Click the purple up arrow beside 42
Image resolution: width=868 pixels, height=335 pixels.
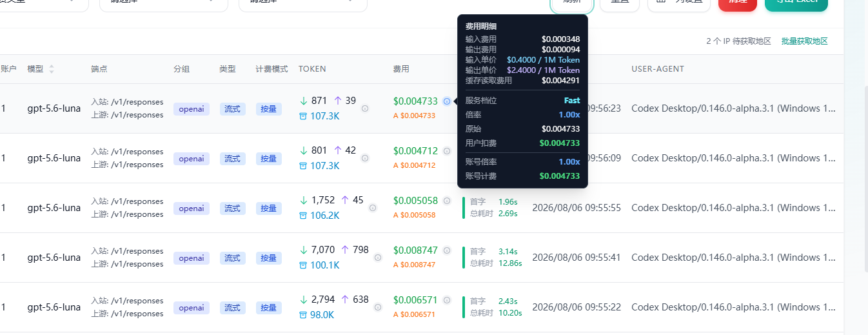coord(338,150)
